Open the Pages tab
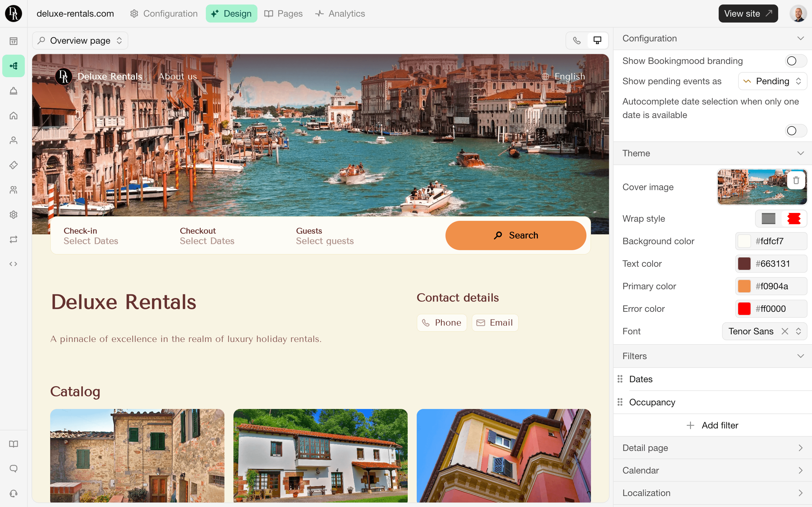 coord(284,14)
